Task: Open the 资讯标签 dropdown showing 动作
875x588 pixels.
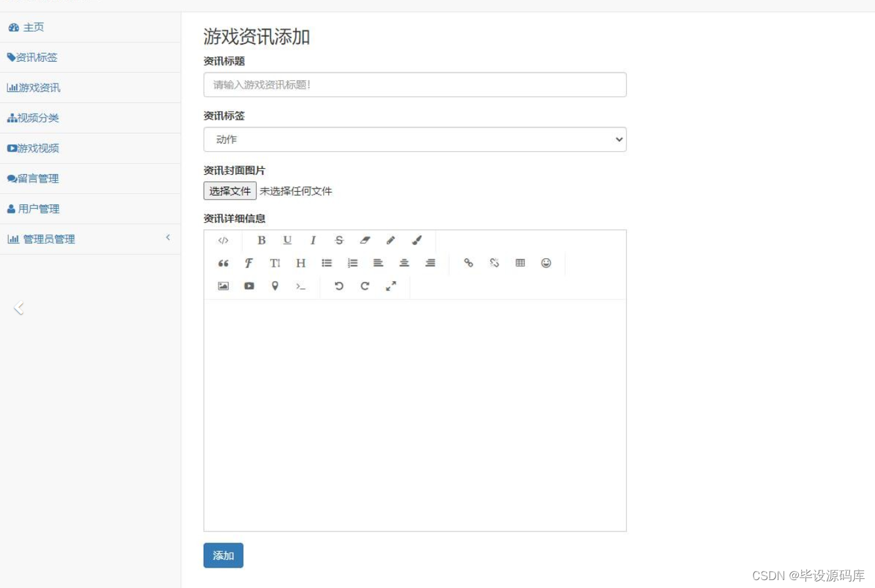Action: 415,139
